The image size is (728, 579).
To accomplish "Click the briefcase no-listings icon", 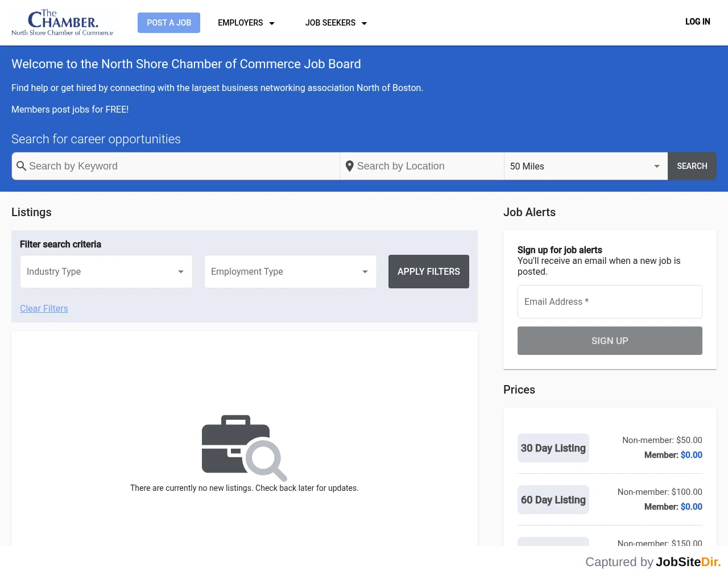I will (x=244, y=448).
